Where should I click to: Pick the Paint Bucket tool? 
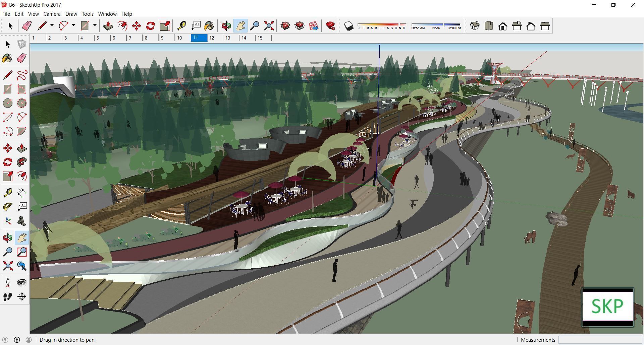209,25
